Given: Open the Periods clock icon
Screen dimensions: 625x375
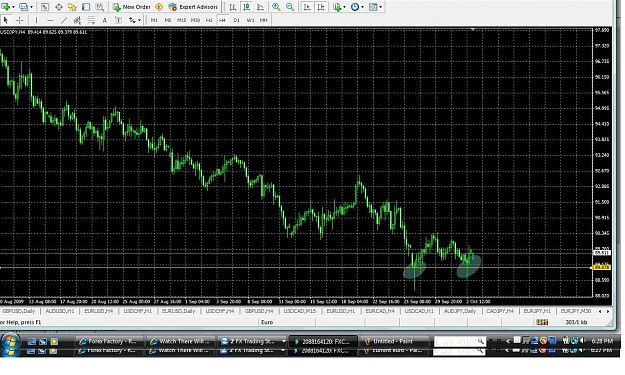Looking at the screenshot, I should 355,7.
